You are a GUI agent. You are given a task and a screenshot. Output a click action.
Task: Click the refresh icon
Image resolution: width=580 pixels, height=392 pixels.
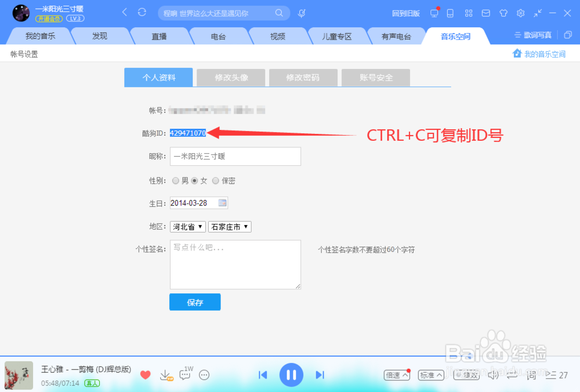[142, 12]
